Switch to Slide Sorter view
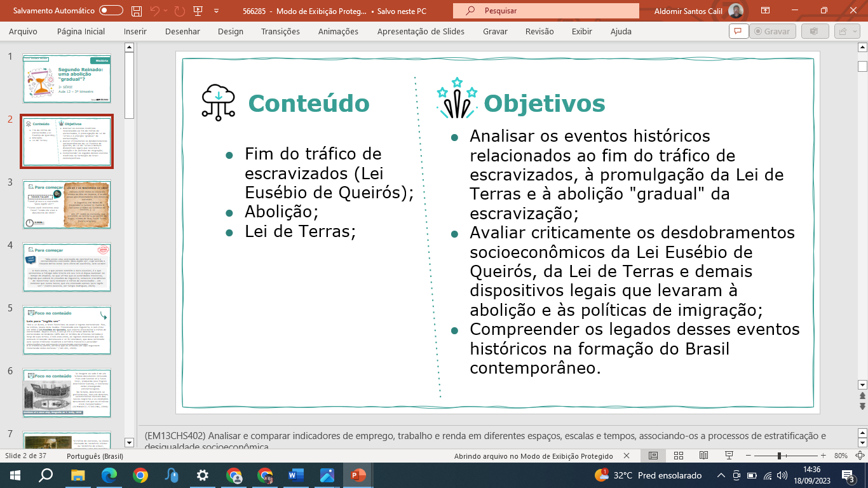 coord(678,456)
